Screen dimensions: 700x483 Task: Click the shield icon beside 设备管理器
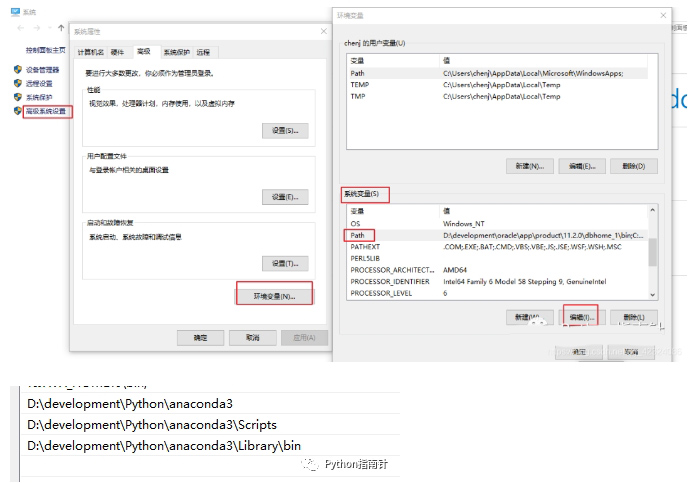click(18, 70)
